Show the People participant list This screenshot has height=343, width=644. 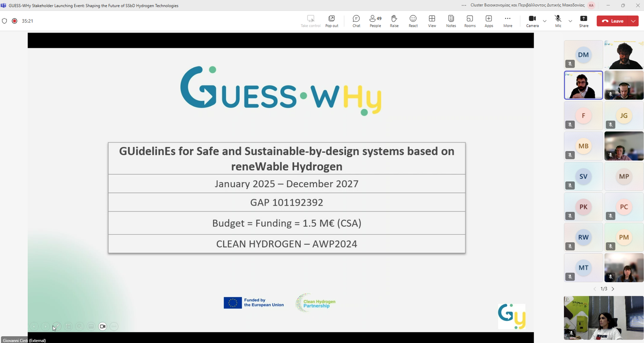point(375,21)
